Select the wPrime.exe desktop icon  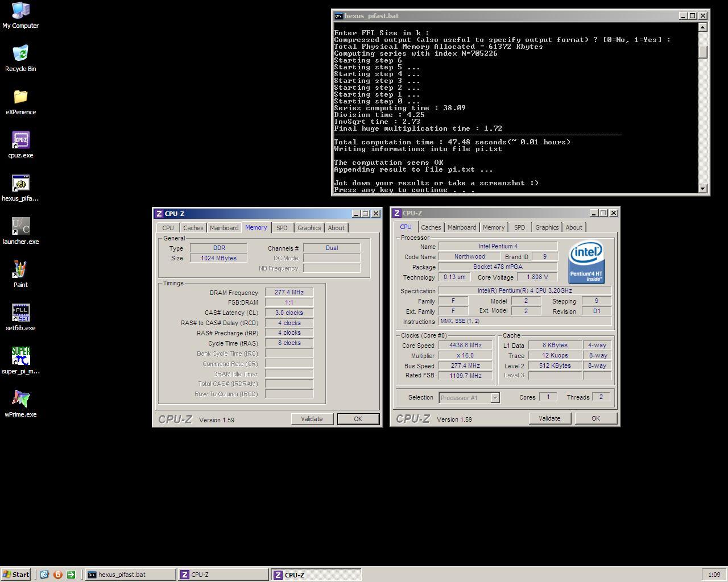20,404
